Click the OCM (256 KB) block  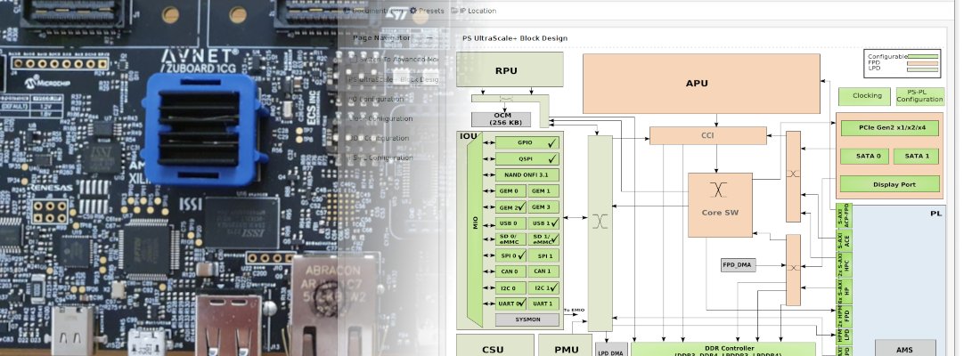click(502, 119)
